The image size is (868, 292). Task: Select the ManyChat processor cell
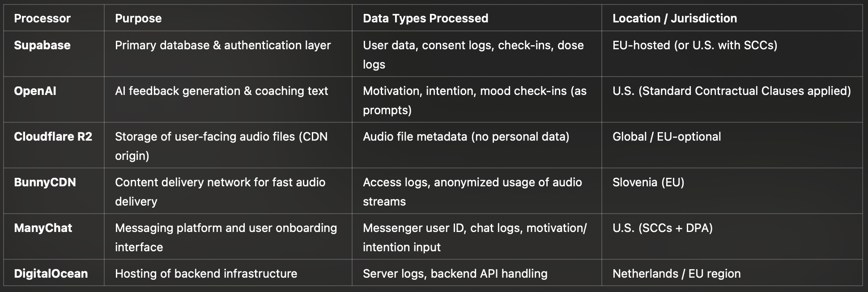43,228
